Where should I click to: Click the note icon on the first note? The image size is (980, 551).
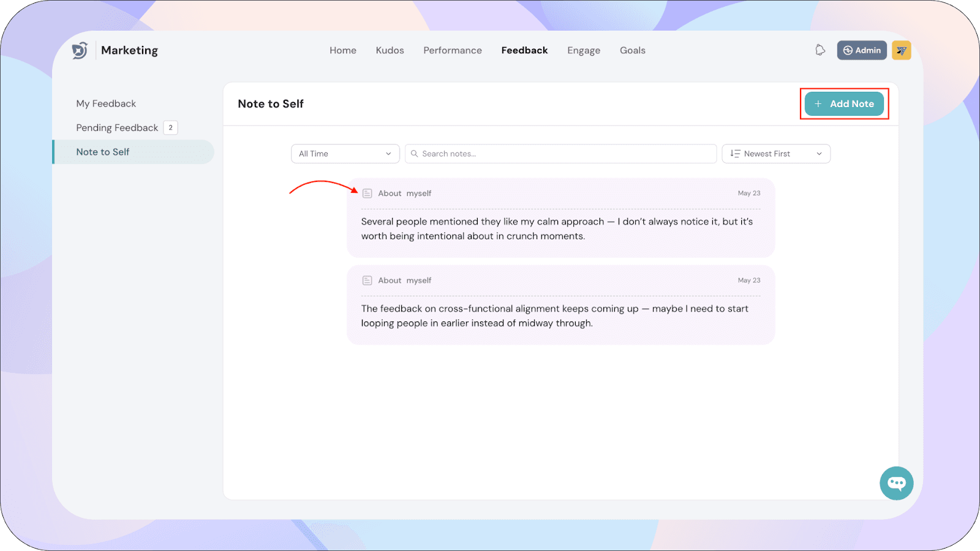point(367,193)
